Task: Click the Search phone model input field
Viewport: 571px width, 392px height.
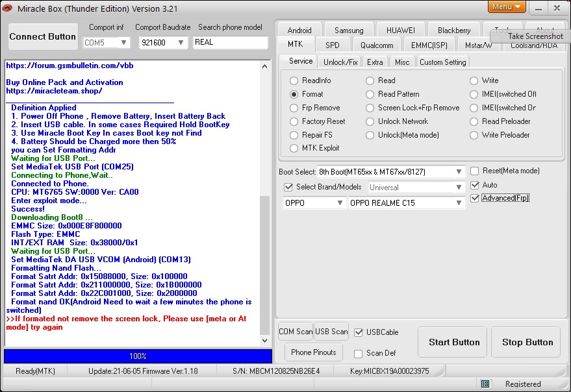Action: pos(231,42)
